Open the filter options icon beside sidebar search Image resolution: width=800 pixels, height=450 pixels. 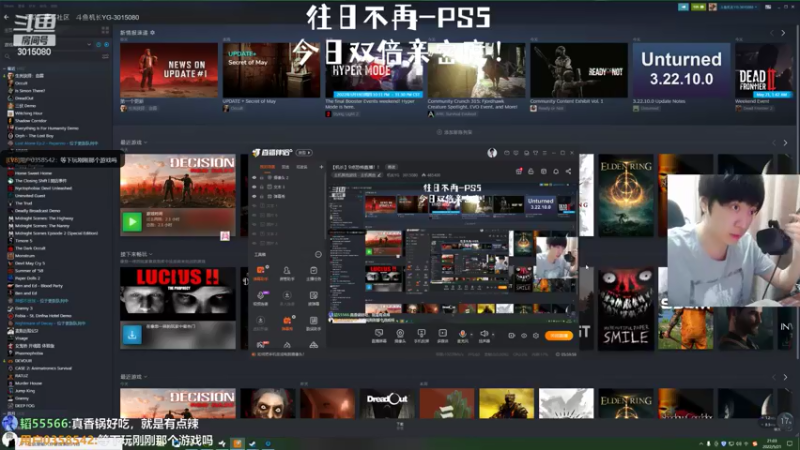pos(105,57)
